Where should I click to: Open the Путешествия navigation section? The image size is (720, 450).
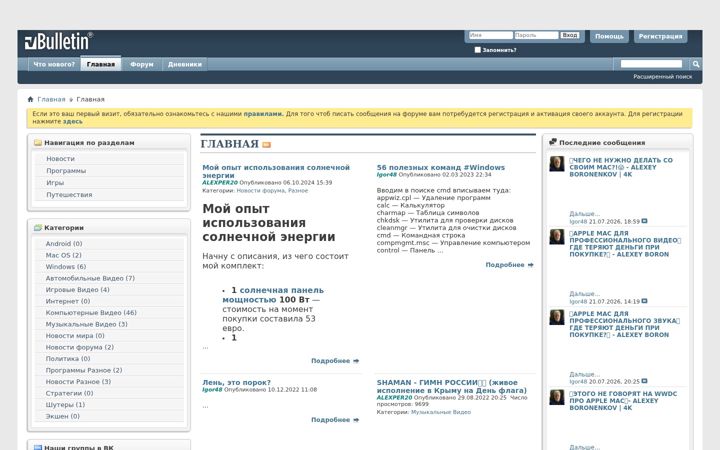pos(69,195)
